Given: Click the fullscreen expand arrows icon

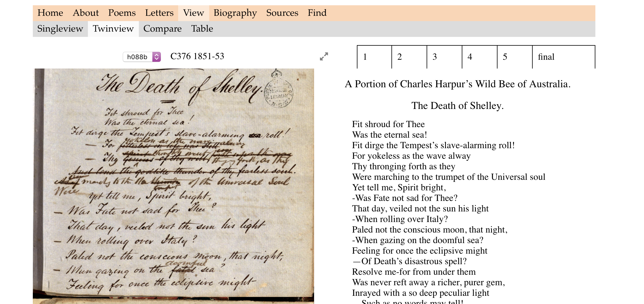Looking at the screenshot, I should tap(324, 57).
